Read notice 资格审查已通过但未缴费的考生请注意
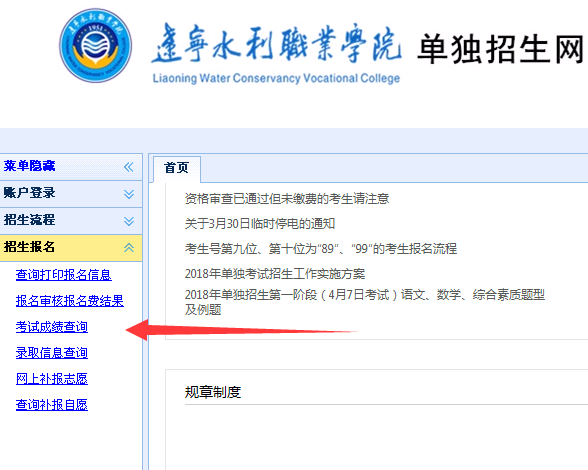This screenshot has height=470, width=588. (287, 198)
